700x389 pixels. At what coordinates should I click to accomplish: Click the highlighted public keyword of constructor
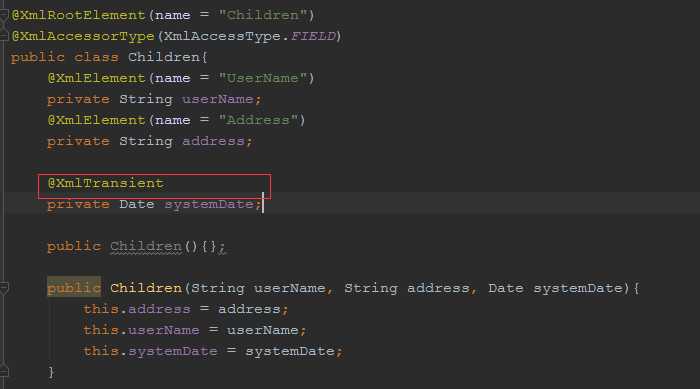point(74,288)
